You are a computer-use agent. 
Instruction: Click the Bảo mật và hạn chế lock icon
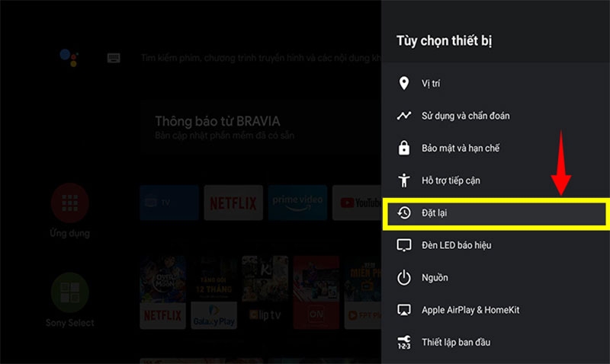pyautogui.click(x=404, y=148)
